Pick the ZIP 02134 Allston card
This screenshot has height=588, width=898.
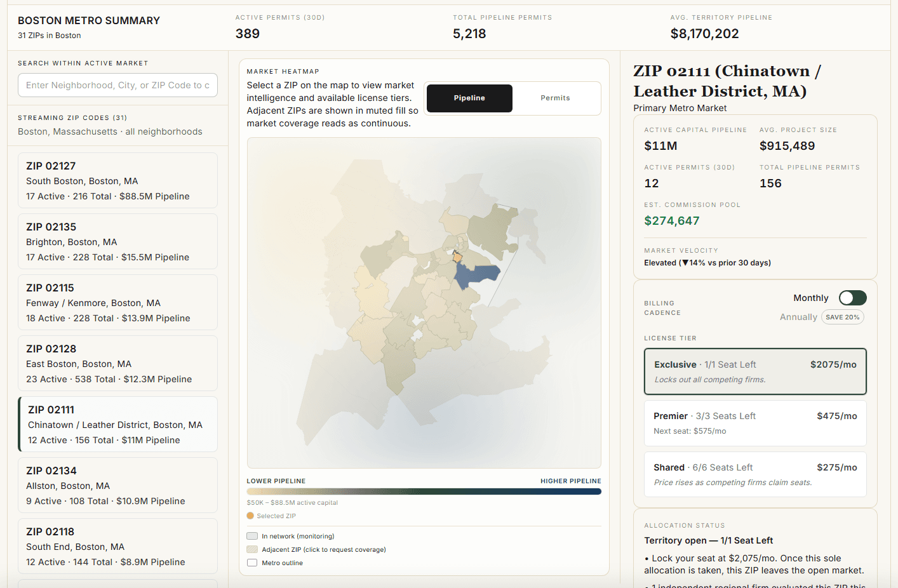pyautogui.click(x=117, y=485)
